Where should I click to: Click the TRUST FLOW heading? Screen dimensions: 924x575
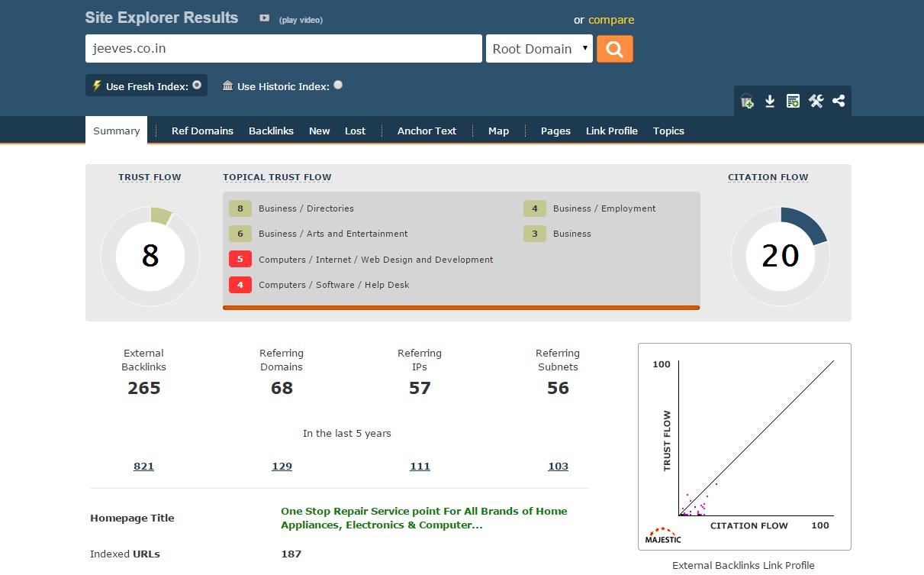(150, 177)
